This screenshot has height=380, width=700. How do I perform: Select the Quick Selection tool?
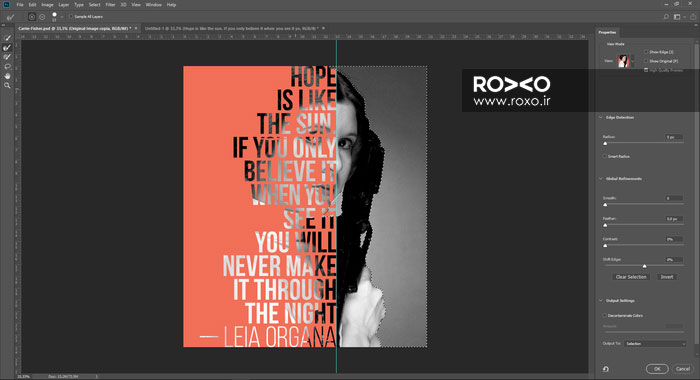point(7,38)
